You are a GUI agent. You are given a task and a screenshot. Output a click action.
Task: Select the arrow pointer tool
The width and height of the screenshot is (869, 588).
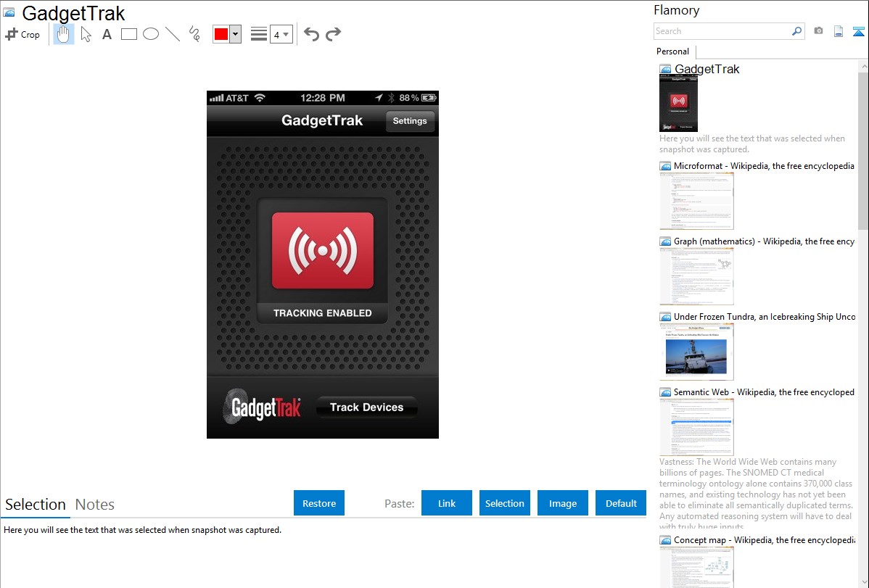pyautogui.click(x=86, y=34)
